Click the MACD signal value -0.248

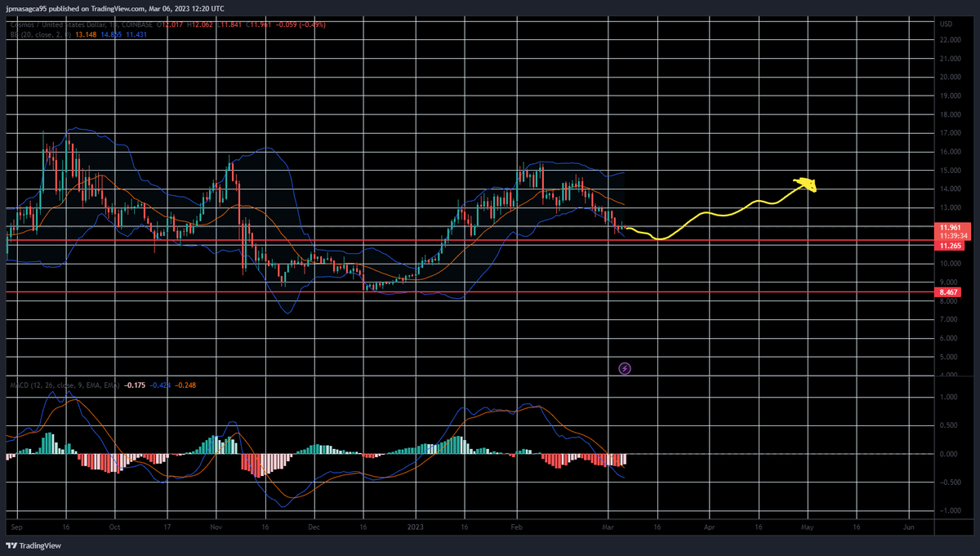point(185,385)
